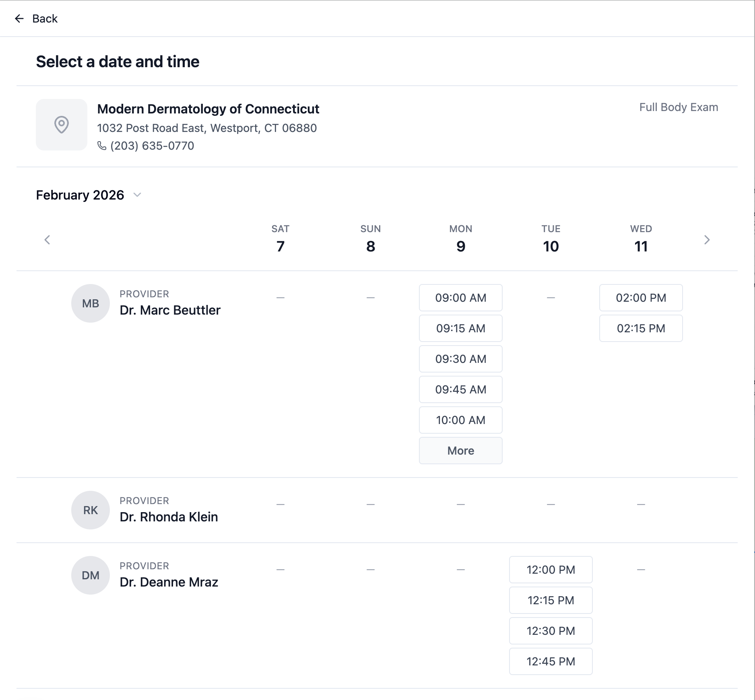Pick the 12:45 PM Tuesday appointment
The width and height of the screenshot is (755, 700).
551,661
